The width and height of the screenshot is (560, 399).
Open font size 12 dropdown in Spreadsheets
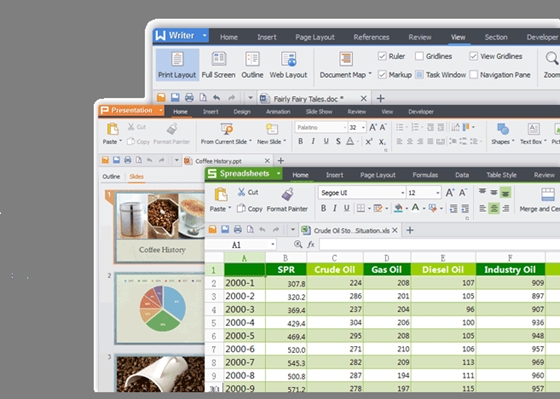438,193
